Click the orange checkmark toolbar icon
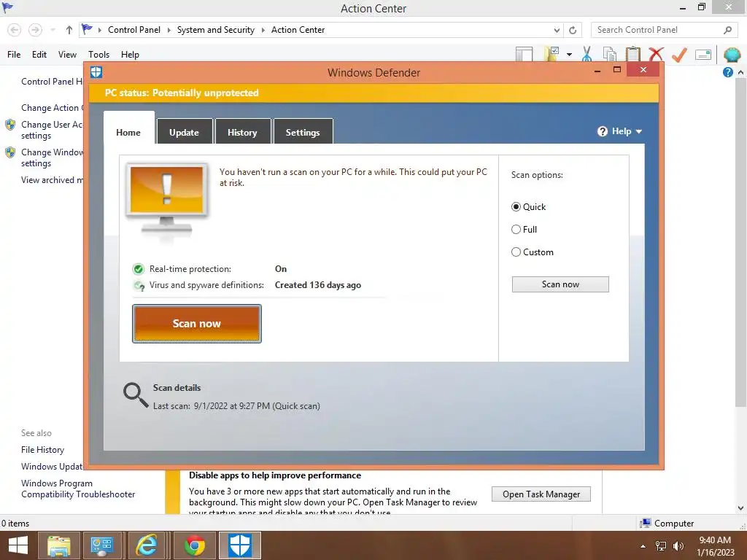The height and width of the screenshot is (560, 747). point(679,55)
